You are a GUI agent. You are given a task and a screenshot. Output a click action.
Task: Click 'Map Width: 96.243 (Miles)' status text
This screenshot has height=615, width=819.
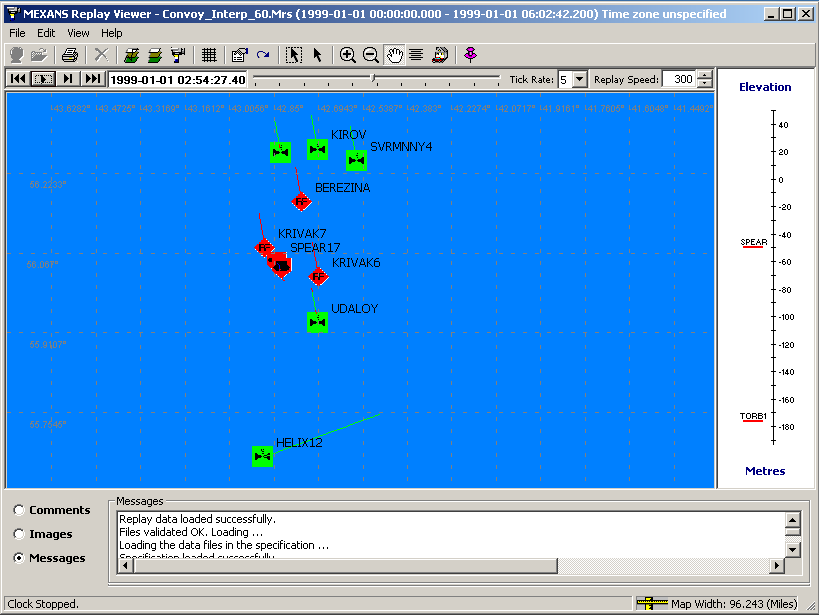734,604
